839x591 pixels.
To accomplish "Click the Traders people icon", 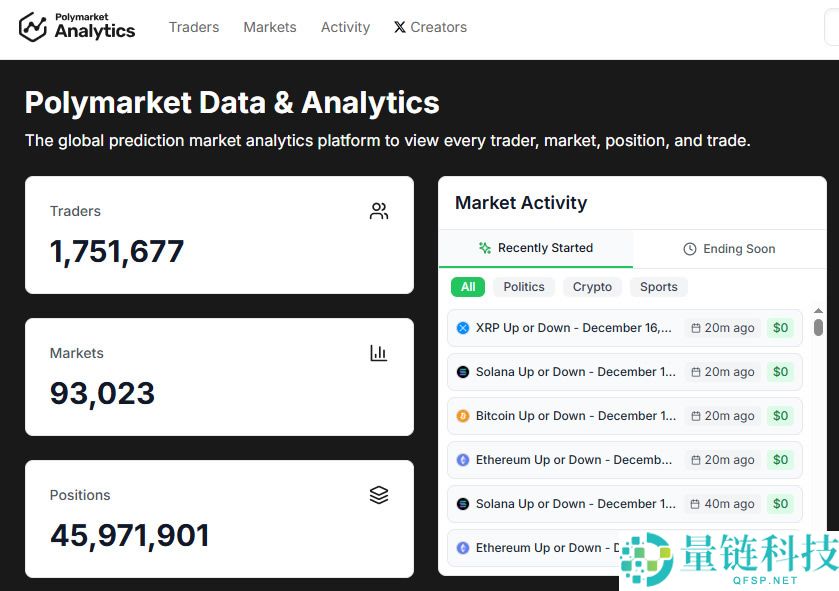I will (379, 211).
